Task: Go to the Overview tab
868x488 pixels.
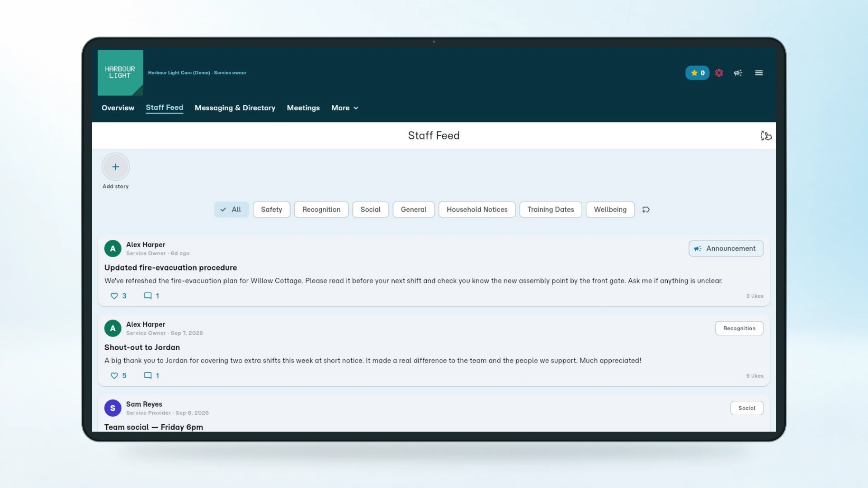Action: tap(118, 108)
